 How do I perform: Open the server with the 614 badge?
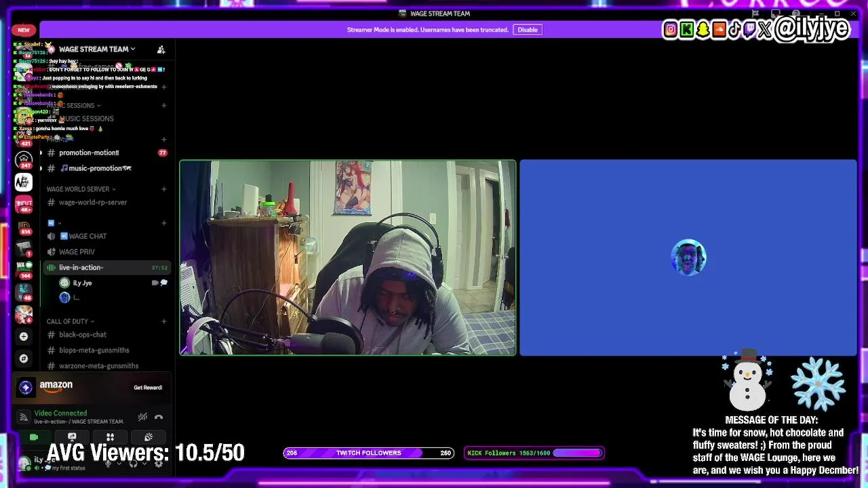tap(24, 226)
